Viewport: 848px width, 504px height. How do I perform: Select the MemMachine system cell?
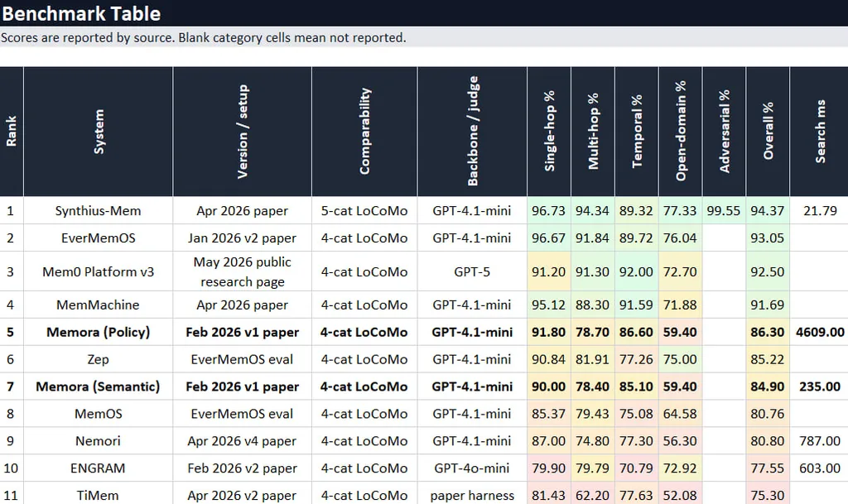click(98, 305)
